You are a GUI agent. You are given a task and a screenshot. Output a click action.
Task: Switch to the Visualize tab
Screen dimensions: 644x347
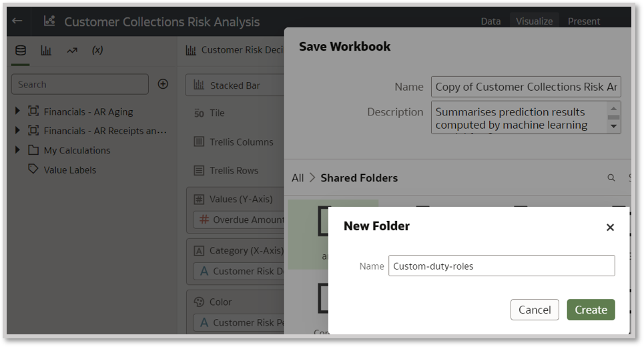[534, 21]
